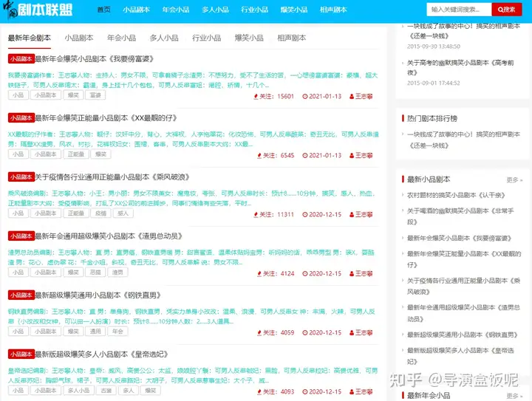Image resolution: width=532 pixels, height=401 pixels.
Task: Click the flame icon beside 关注：4093
Action: click(x=259, y=392)
